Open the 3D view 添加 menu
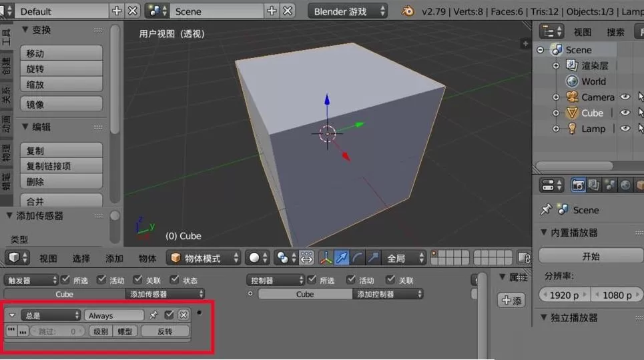Screen dimensions: 644x360 pyautogui.click(x=114, y=258)
